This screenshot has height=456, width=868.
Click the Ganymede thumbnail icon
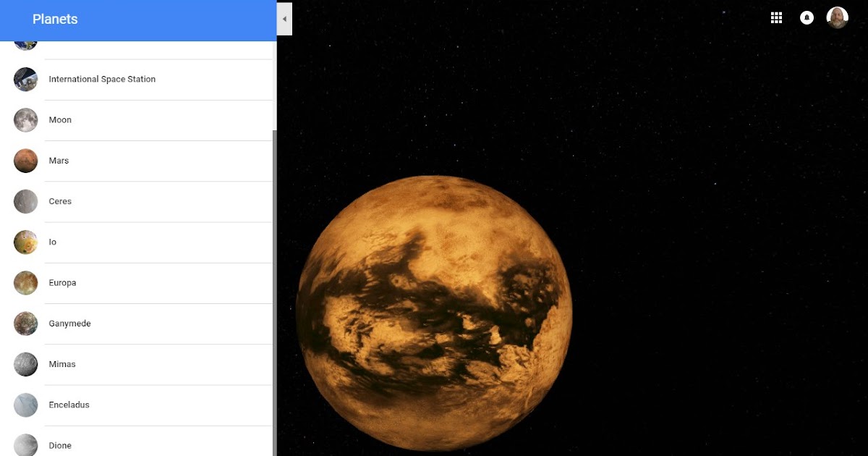25,324
